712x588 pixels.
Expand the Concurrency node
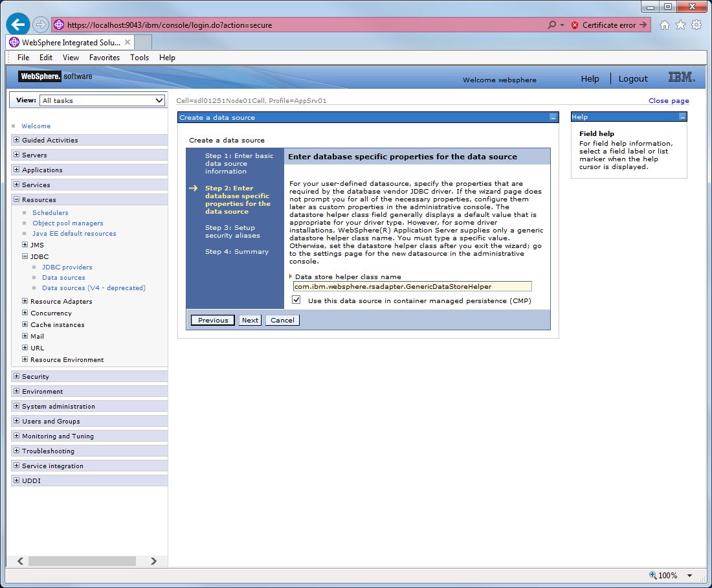point(25,313)
